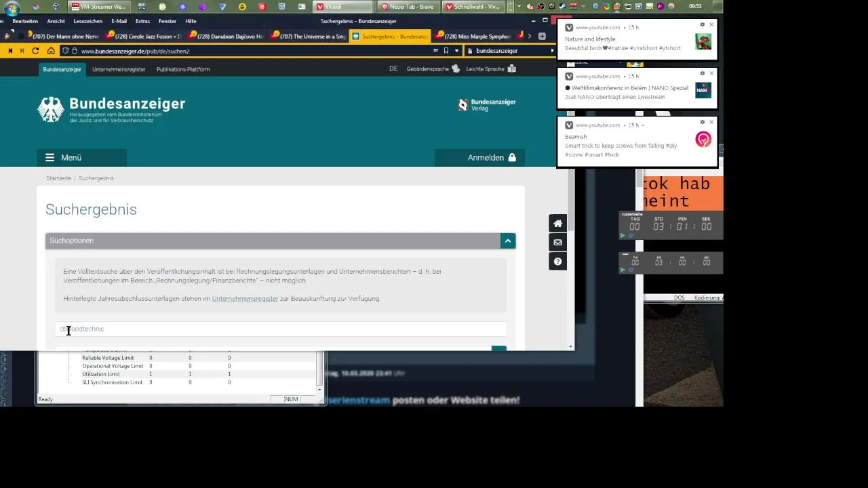Switch to Creole Jazz Fusion tab

[142, 36]
